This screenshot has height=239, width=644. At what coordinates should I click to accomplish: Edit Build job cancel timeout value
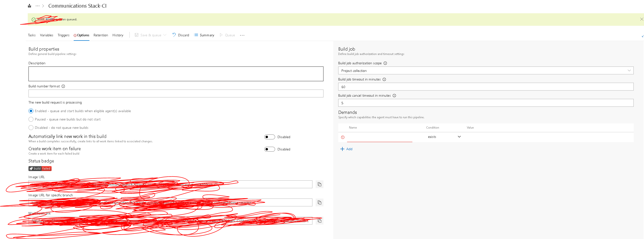[486, 103]
